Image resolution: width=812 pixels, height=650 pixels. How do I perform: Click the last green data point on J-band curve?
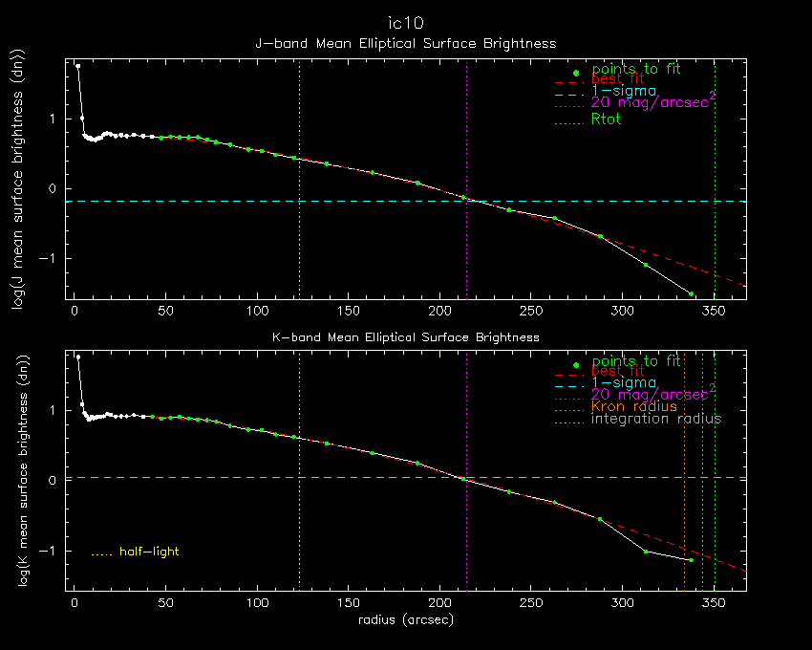[x=692, y=293]
